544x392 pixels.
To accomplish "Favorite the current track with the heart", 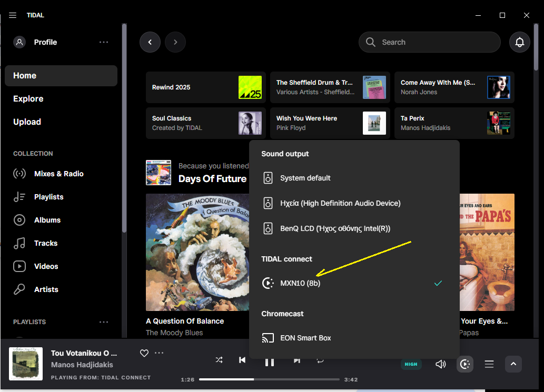I will click(144, 353).
